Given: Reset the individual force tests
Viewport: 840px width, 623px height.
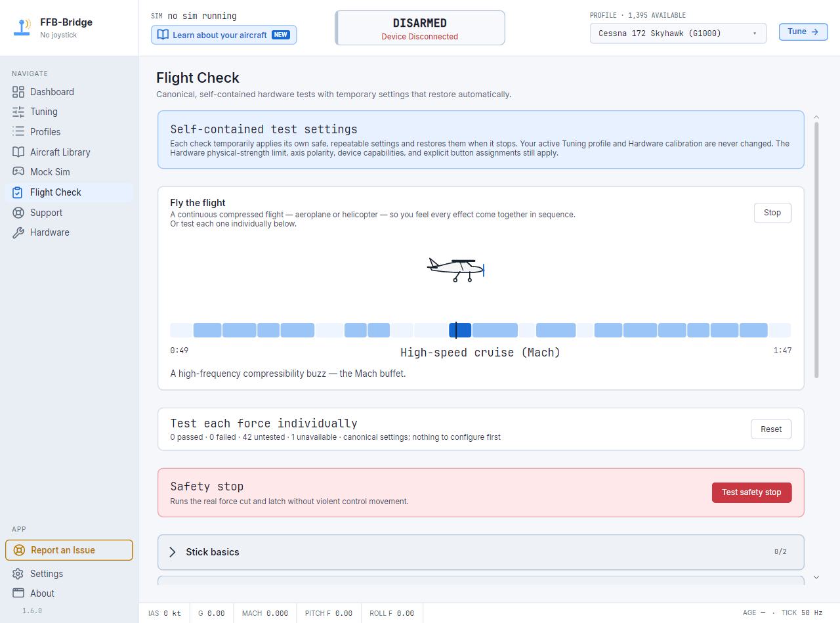Looking at the screenshot, I should [771, 429].
